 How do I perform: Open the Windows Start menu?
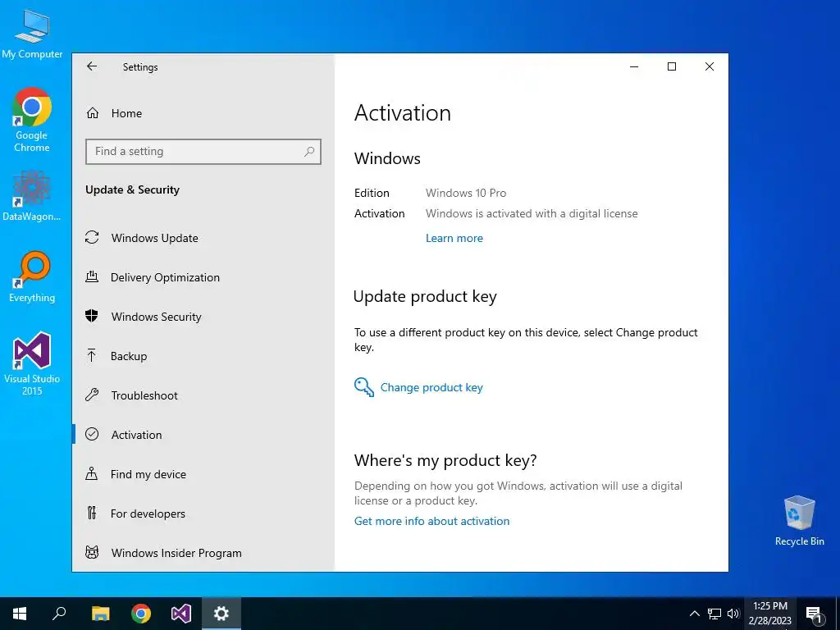20,614
